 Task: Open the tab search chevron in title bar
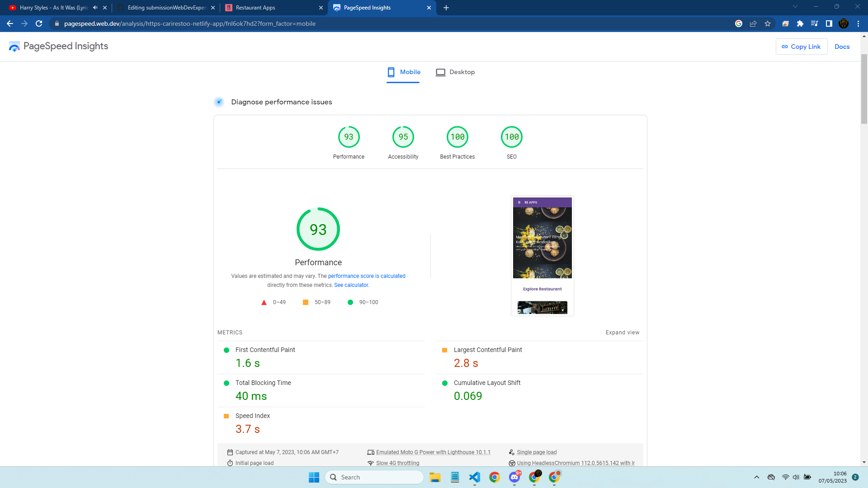pyautogui.click(x=795, y=6)
